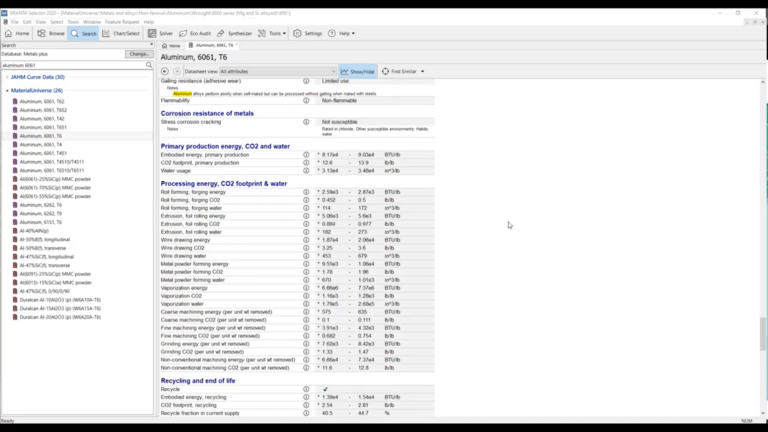This screenshot has height=432, width=768.
Task: Click info icon for Flammability
Action: 306,100
